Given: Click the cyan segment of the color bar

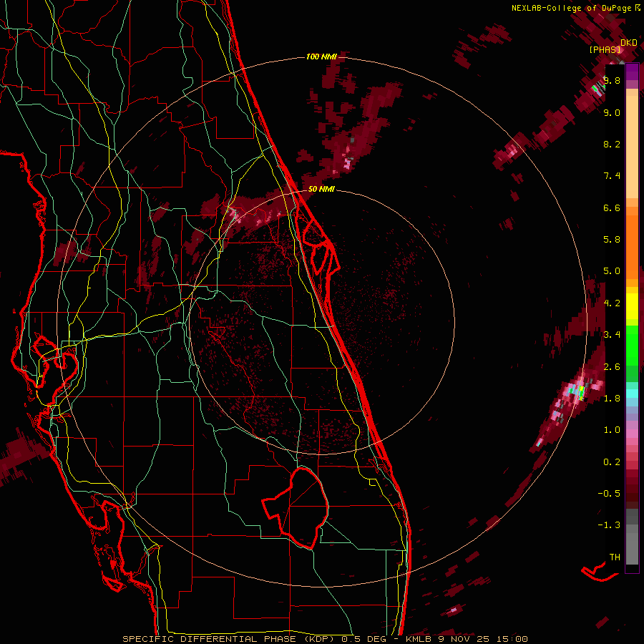Looking at the screenshot, I should coord(632,394).
